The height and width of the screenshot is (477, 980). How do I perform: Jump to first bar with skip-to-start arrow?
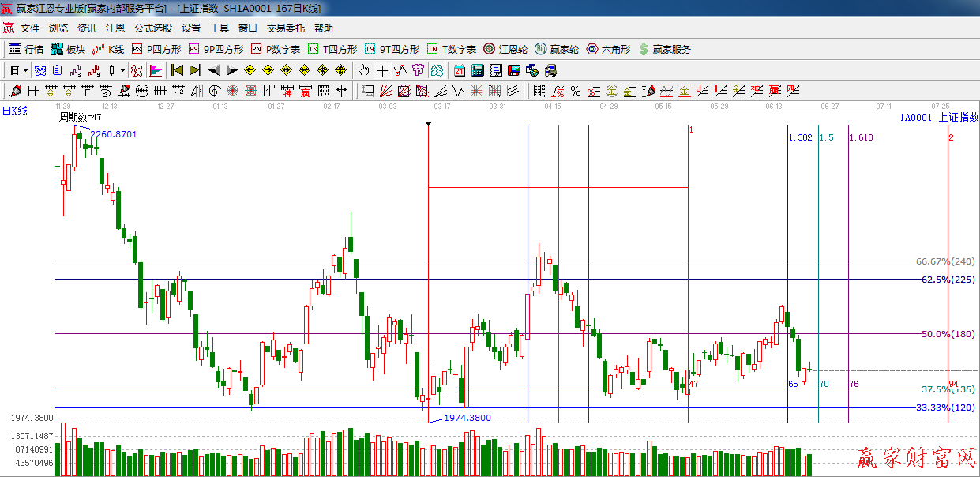[177, 70]
